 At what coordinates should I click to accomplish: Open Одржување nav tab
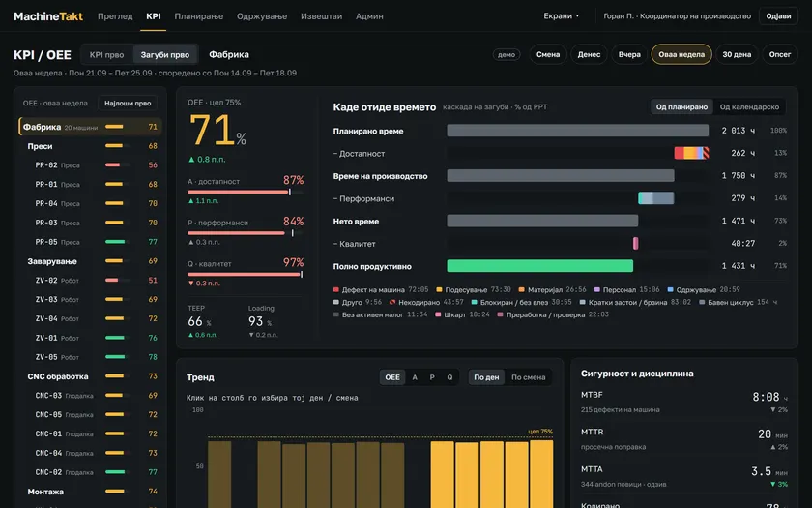coord(262,16)
